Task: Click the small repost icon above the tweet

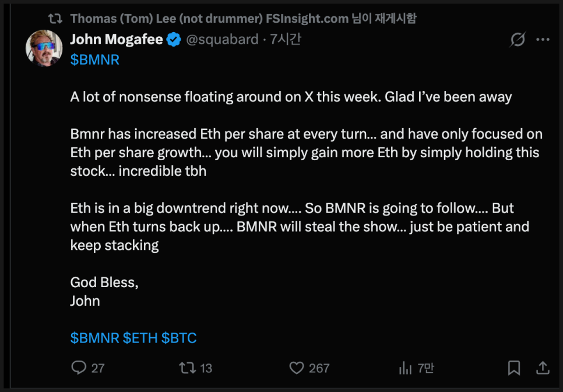Action: pos(55,19)
